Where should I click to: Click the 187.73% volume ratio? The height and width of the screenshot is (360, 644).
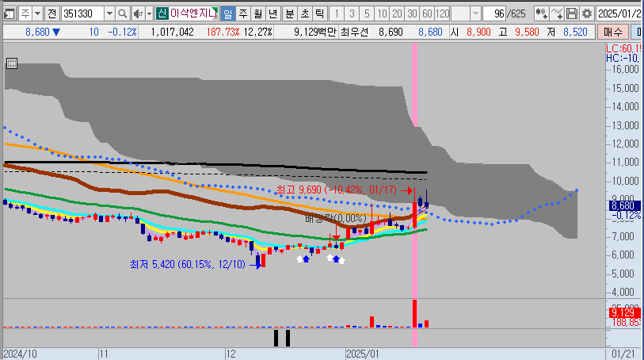click(x=223, y=32)
